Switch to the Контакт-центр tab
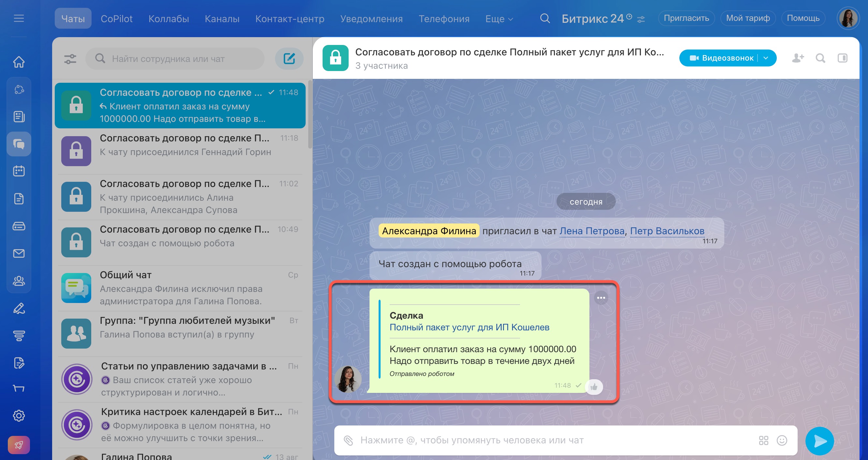This screenshot has height=460, width=868. [x=290, y=19]
